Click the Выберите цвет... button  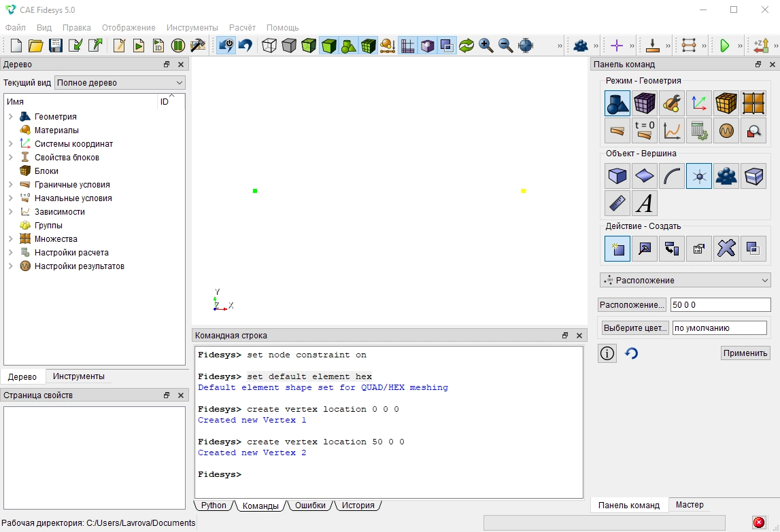(x=634, y=327)
